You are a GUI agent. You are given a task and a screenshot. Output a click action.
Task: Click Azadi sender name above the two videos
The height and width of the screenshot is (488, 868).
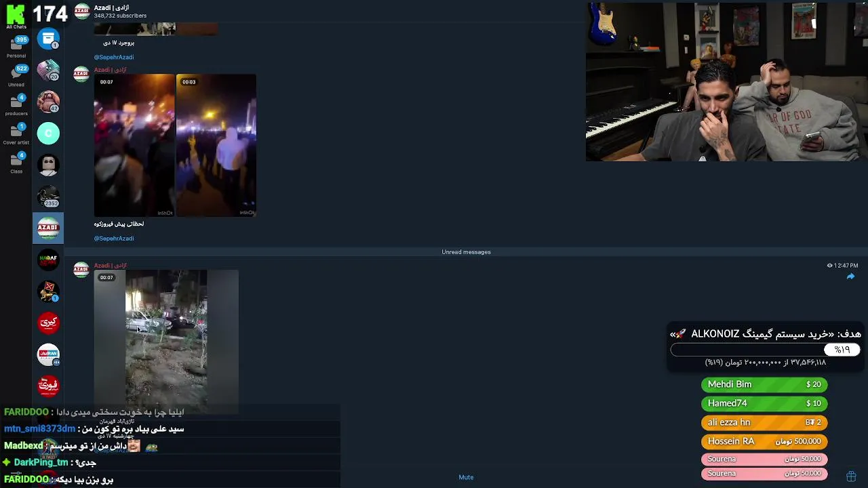[110, 70]
